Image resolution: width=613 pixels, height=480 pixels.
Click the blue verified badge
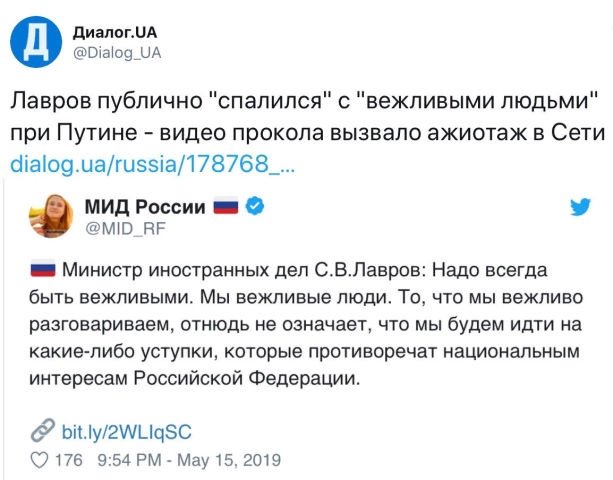click(256, 207)
